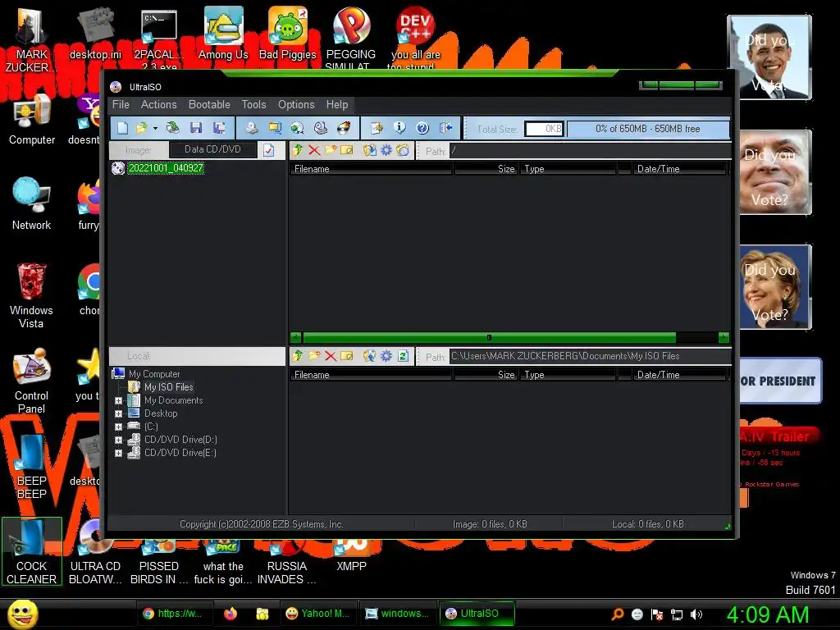This screenshot has width=840, height=630.
Task: Click the Save As icon in main toolbar
Action: click(x=218, y=128)
